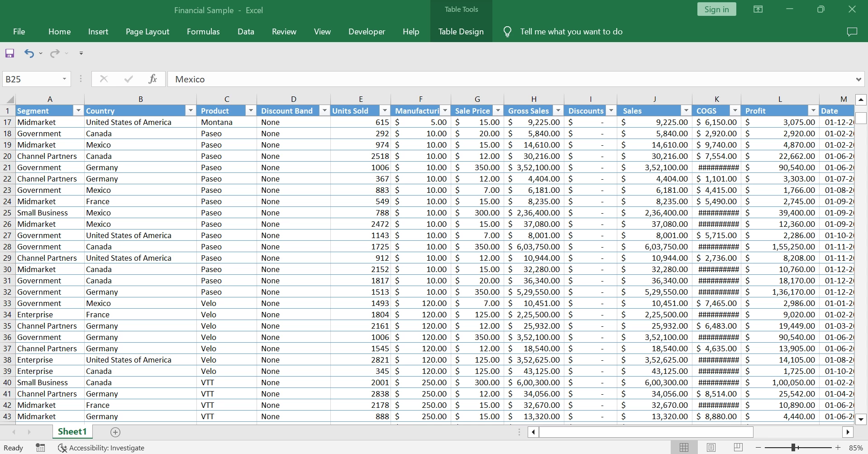Click the zoom slider handle
Image resolution: width=868 pixels, height=454 pixels.
(793, 448)
